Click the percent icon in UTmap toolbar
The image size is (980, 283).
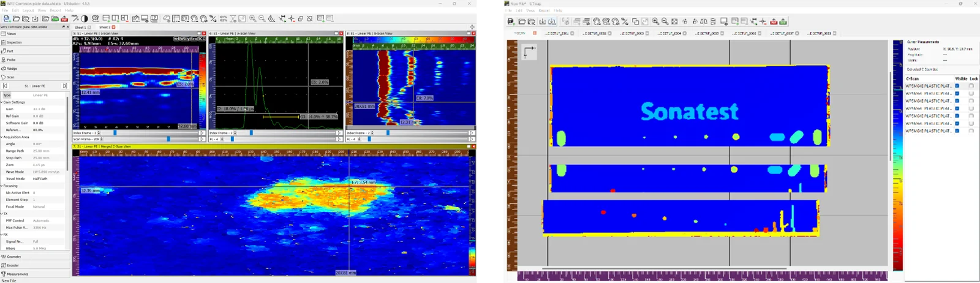(625, 21)
